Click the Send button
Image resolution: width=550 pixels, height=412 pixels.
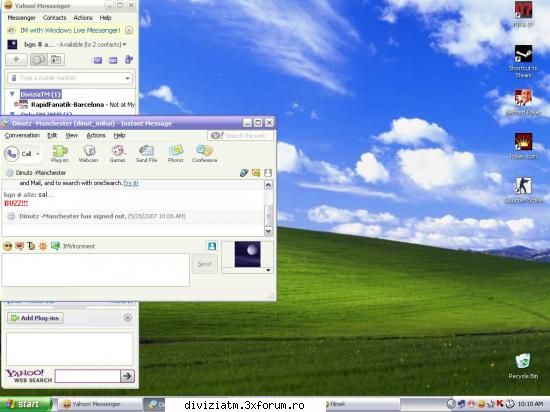[204, 264]
